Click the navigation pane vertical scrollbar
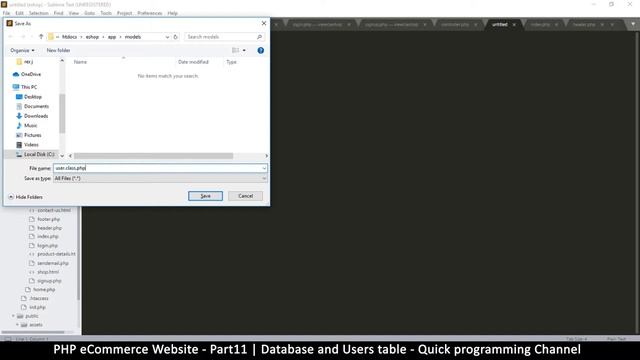Viewport: 640px width, 360px height. pyautogui.click(x=62, y=113)
